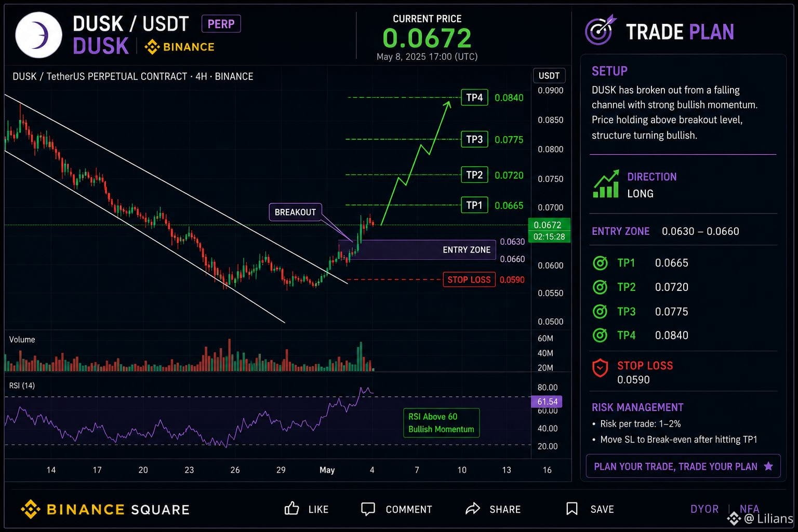Viewport: 798px width, 532px height.
Task: Click the PLAN YOUR TRADE, TRADE YOUR PLAN banner
Action: tap(683, 466)
